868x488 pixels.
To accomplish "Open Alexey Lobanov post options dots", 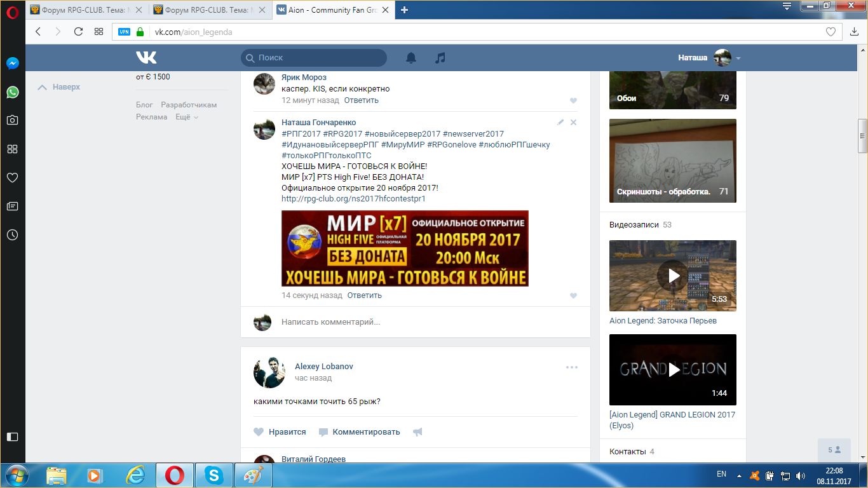I will tap(572, 367).
